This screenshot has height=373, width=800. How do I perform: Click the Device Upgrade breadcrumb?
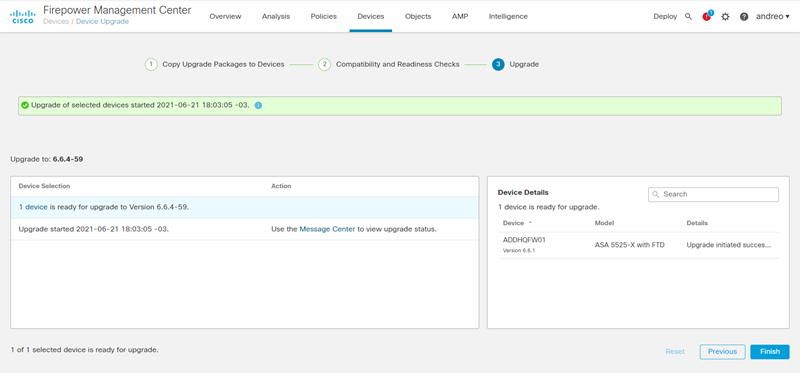[x=103, y=21]
